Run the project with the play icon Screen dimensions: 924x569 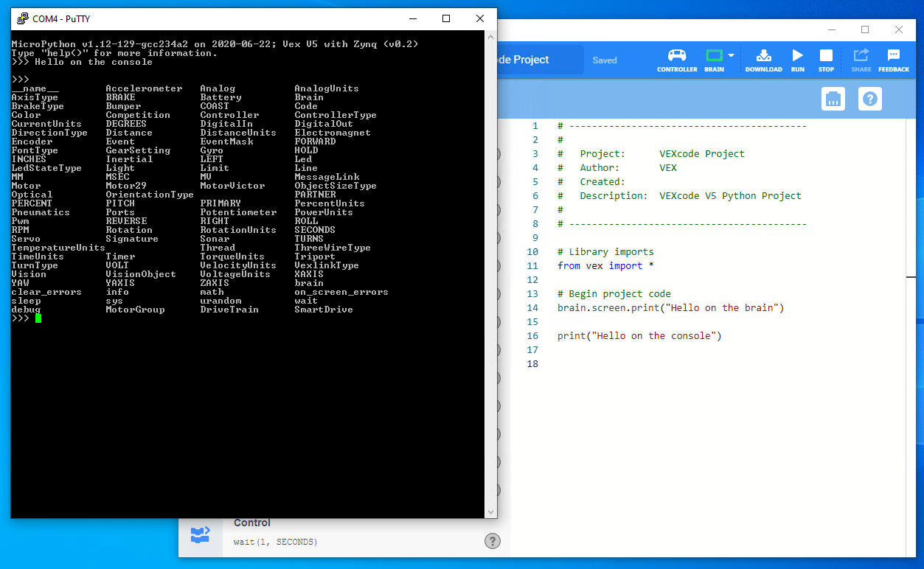[797, 60]
